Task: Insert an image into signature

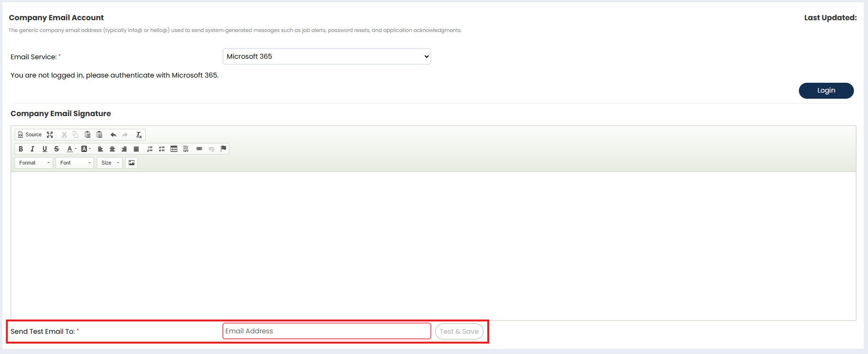Action: click(132, 163)
